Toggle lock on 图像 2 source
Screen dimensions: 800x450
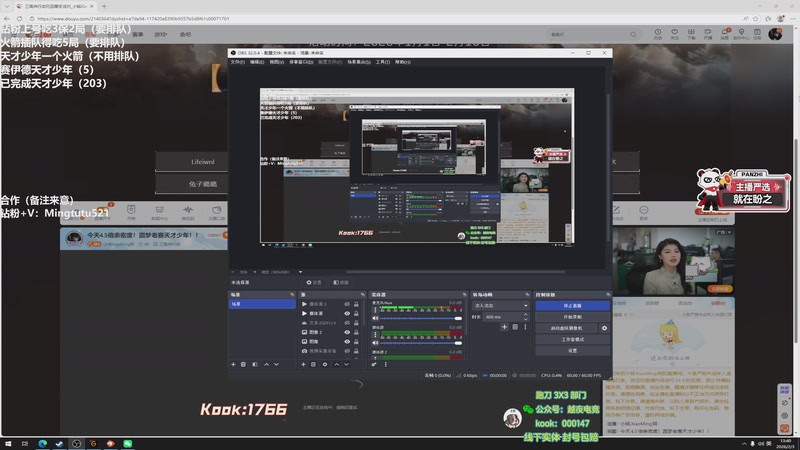coord(356,332)
